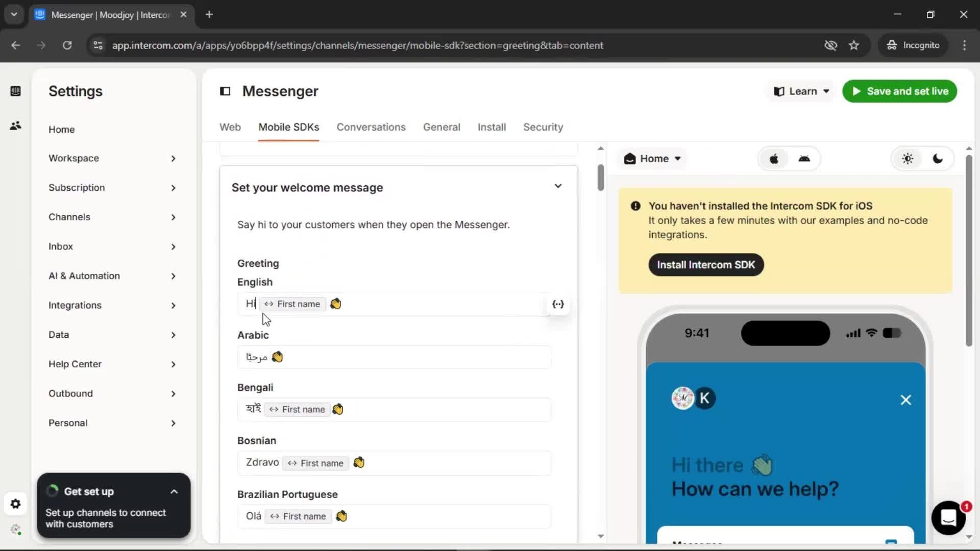
Task: Click the tracking protection eye icon
Action: tap(830, 45)
